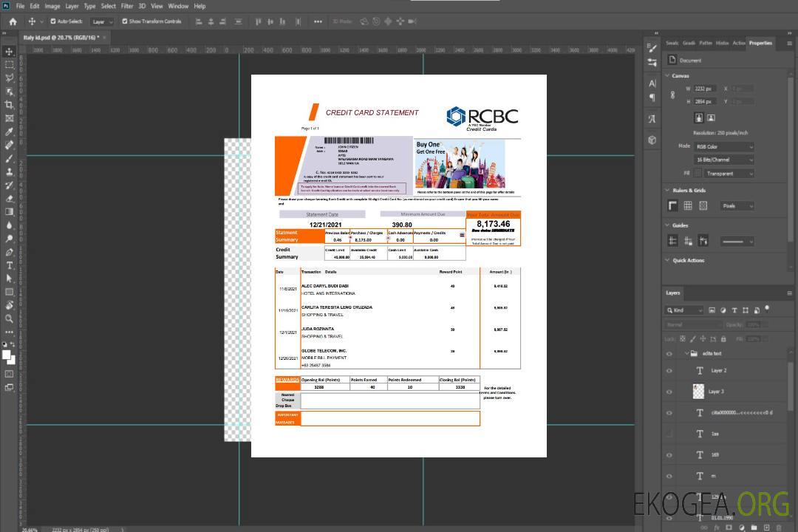Viewport: 798px width, 532px height.
Task: Toggle grid display in Rulers & Grids
Action: [x=688, y=205]
